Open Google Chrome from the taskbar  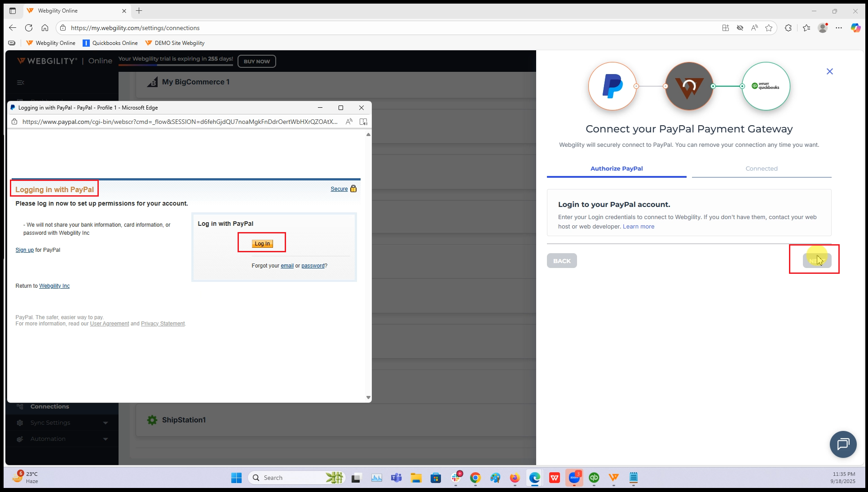click(x=475, y=478)
